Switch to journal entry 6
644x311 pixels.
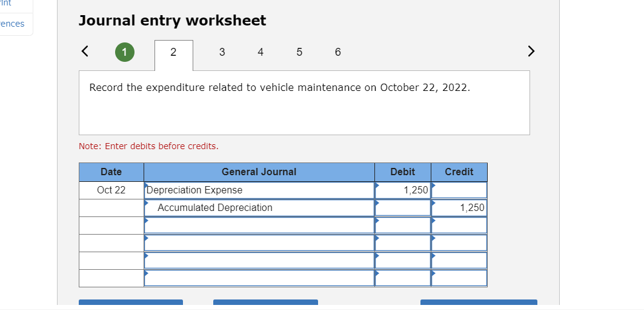[x=337, y=52]
